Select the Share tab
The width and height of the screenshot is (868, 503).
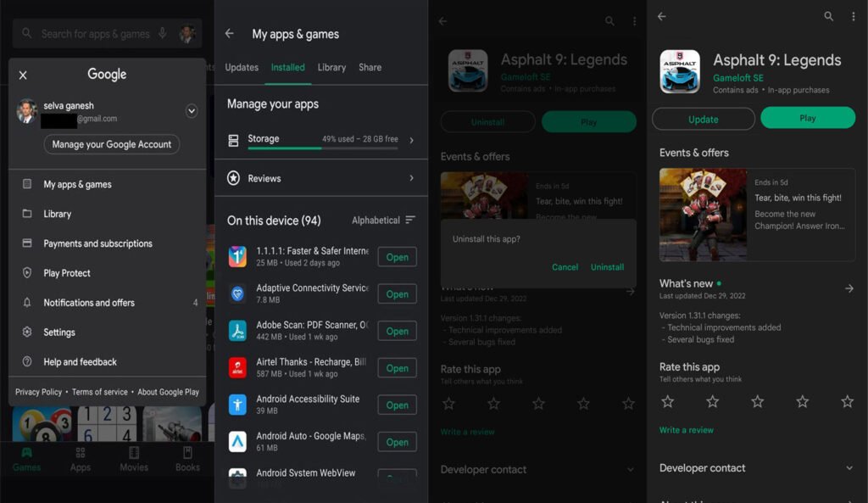pos(370,68)
